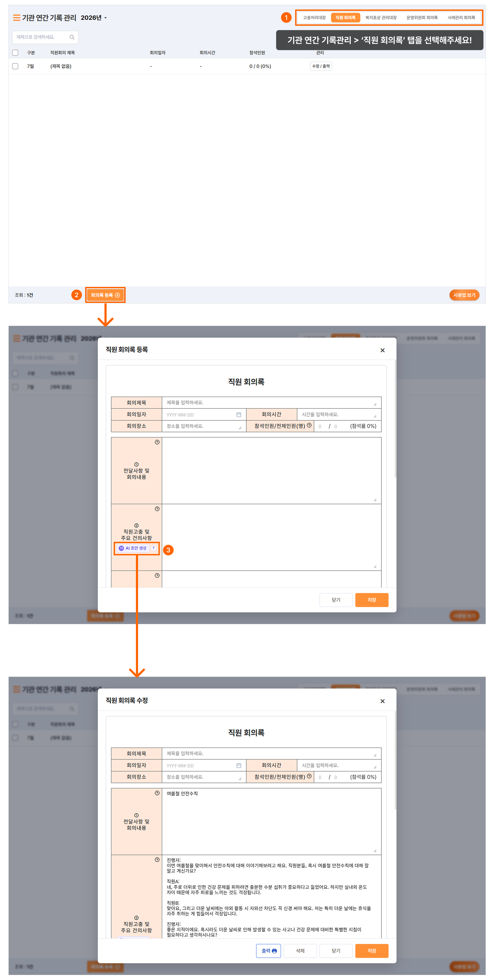Switch to the 고충처리대장 tab
Image resolution: width=494 pixels, height=980 pixels.
click(314, 18)
